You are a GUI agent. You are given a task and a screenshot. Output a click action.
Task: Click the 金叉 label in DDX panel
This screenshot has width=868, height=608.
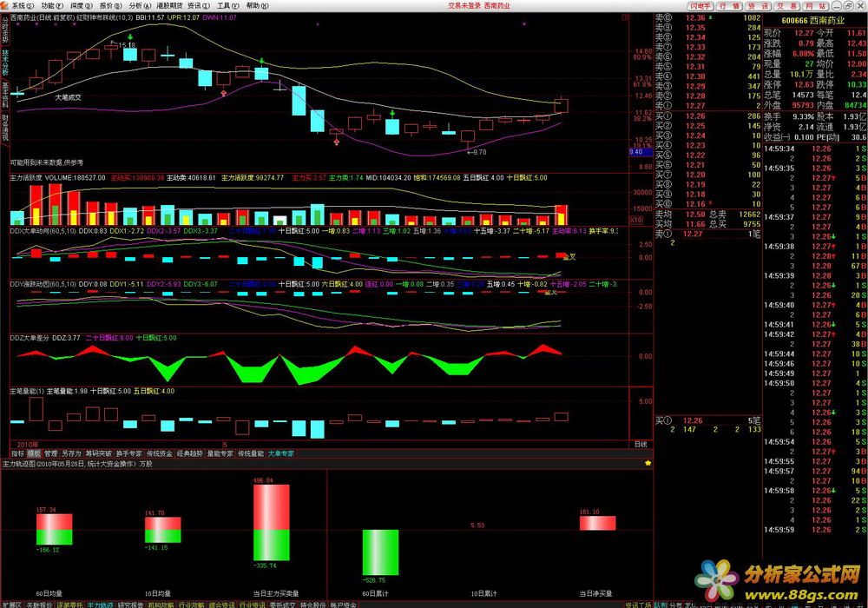pos(569,257)
